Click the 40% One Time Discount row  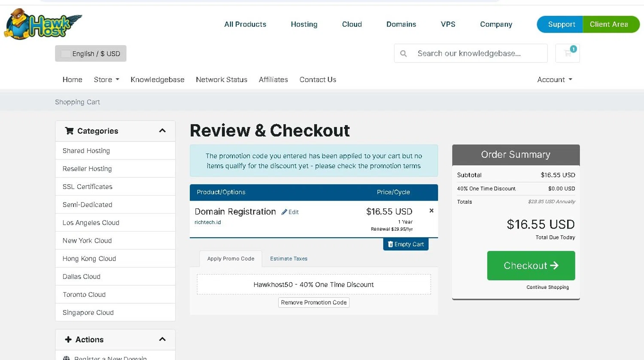click(516, 189)
